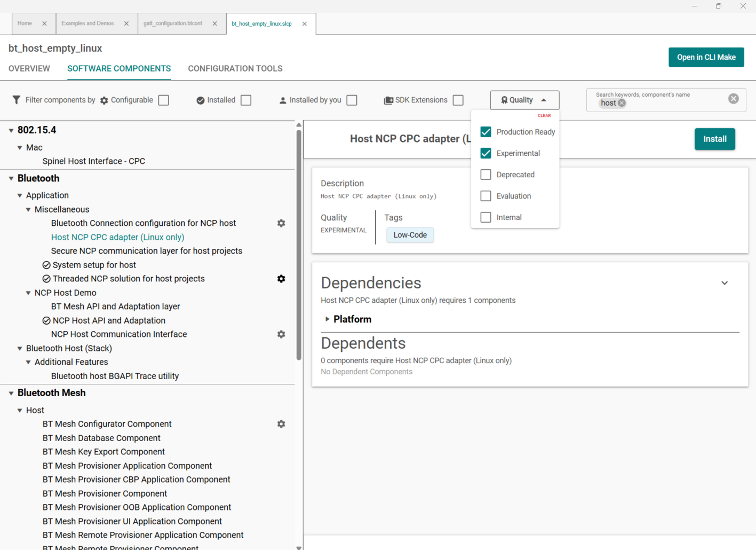Install the Host NCP CPC adapter

(714, 139)
